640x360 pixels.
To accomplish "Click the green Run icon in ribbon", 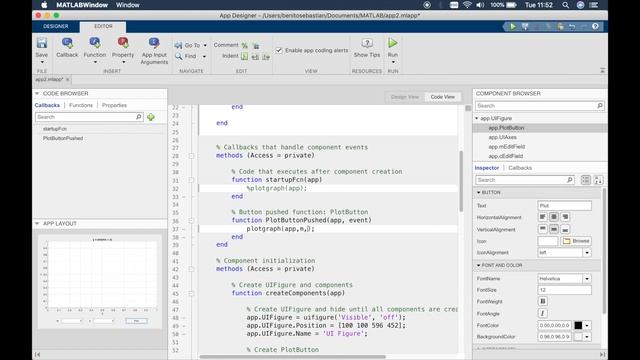I will coord(393,43).
